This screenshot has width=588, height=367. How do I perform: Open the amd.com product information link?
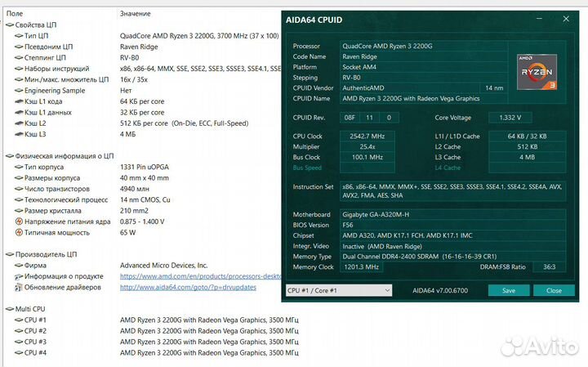(x=200, y=276)
